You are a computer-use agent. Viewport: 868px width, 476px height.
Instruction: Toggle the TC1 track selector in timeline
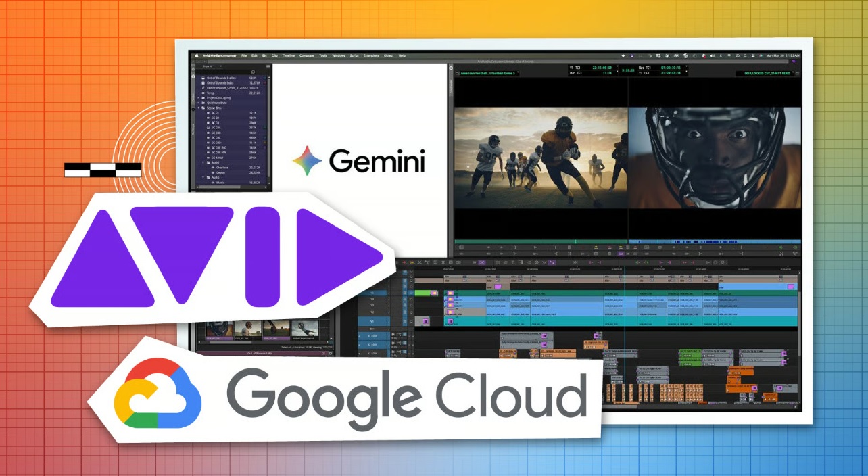tap(371, 329)
